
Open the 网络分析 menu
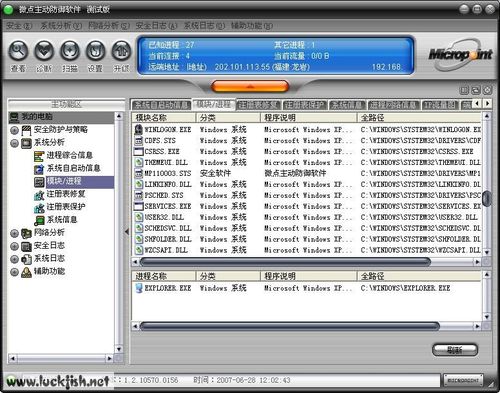coord(109,26)
